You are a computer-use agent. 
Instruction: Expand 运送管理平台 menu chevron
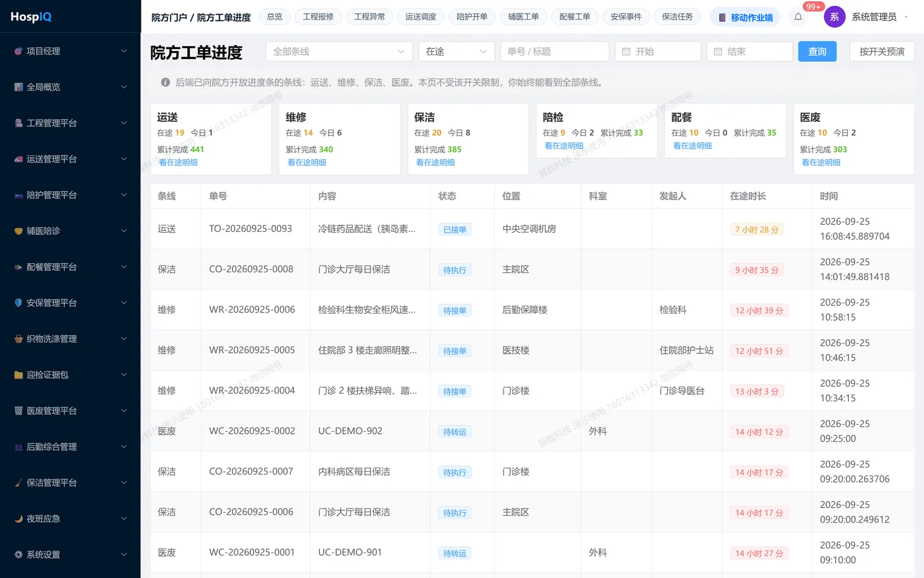[124, 159]
